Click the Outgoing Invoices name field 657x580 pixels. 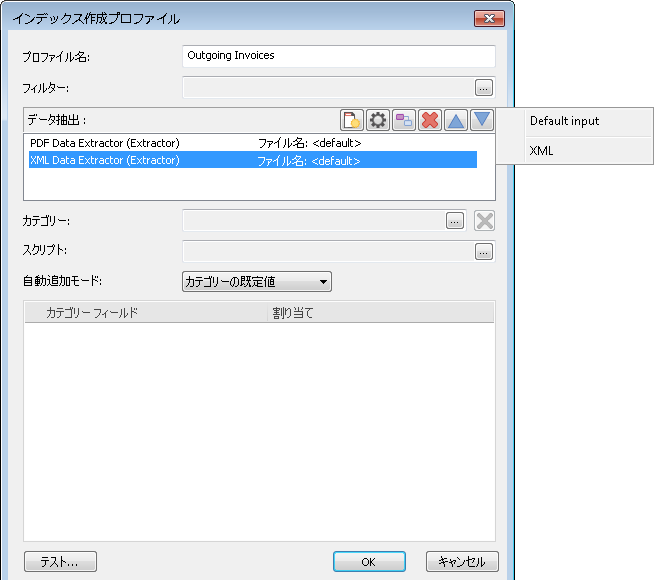tap(339, 56)
